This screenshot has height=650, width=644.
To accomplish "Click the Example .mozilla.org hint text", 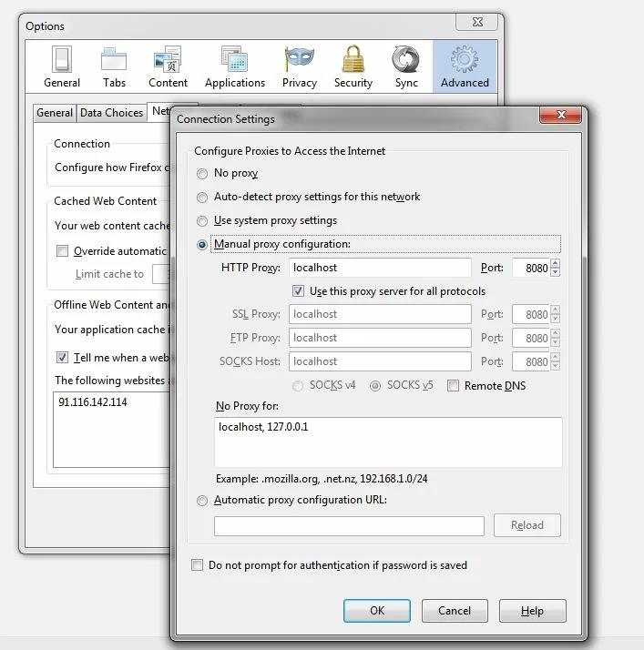I will [322, 479].
